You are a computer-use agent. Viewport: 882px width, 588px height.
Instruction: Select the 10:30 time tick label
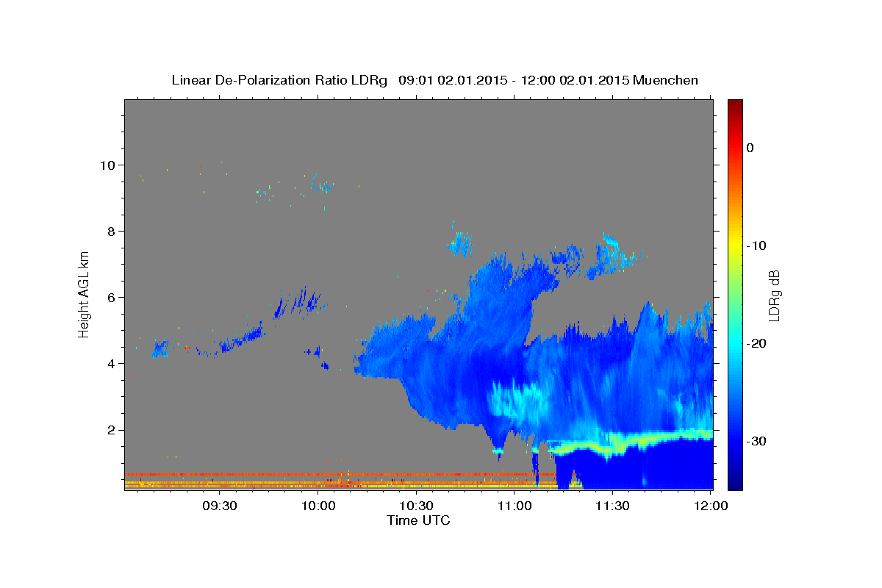(x=416, y=506)
